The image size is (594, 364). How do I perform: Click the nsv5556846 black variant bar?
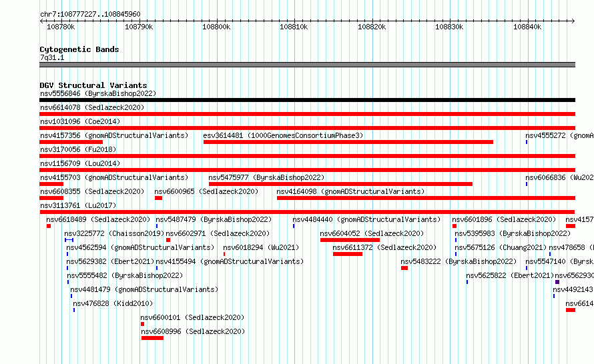(x=307, y=100)
